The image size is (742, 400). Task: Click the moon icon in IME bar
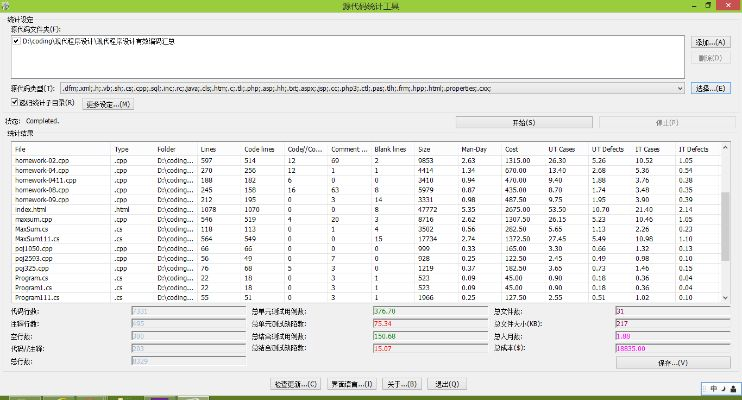tap(724, 388)
